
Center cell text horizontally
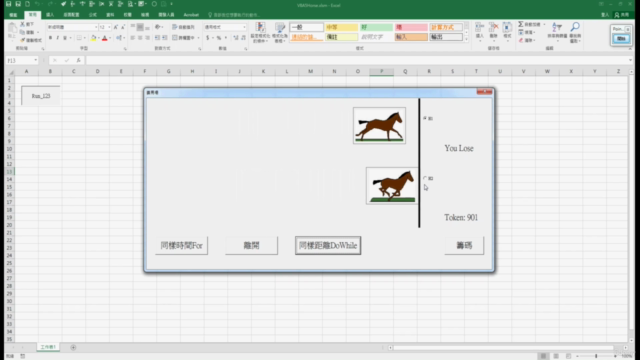pyautogui.click(x=140, y=38)
